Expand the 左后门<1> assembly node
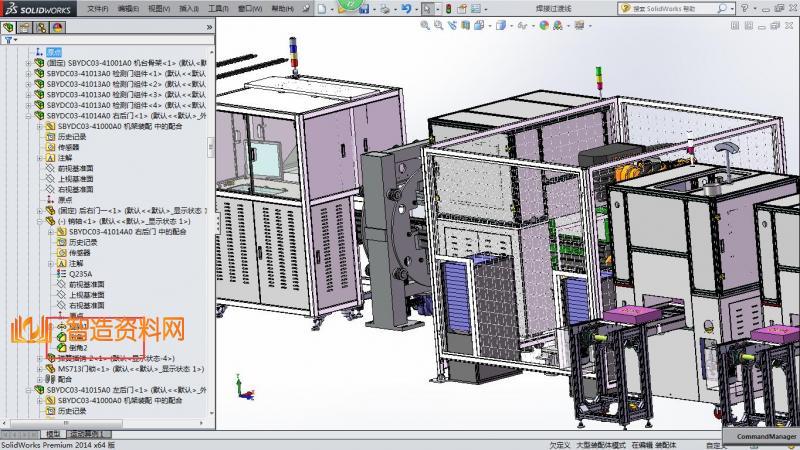This screenshot has width=800, height=450. (x=28, y=390)
